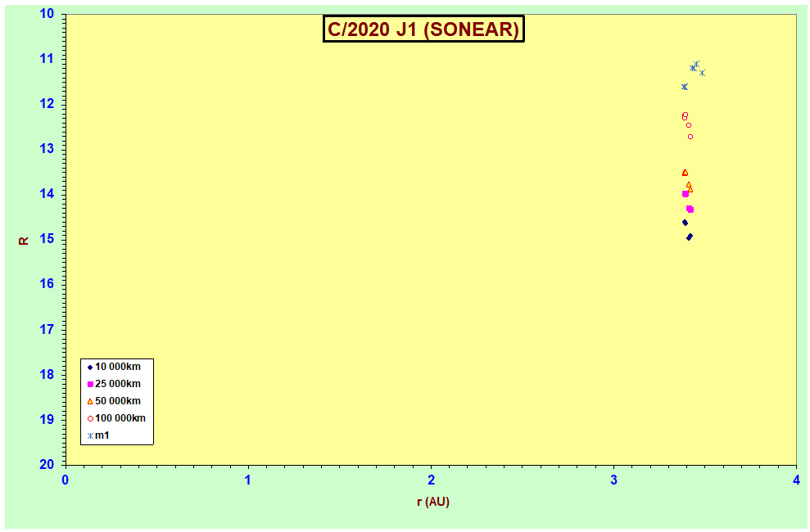810x532 pixels.
Task: Select the m1 legend entry
Action: (98, 435)
